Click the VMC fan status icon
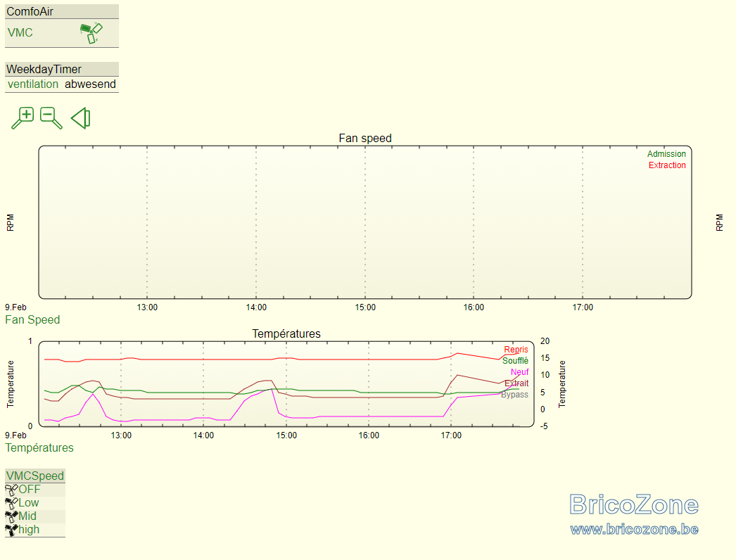 [91, 33]
